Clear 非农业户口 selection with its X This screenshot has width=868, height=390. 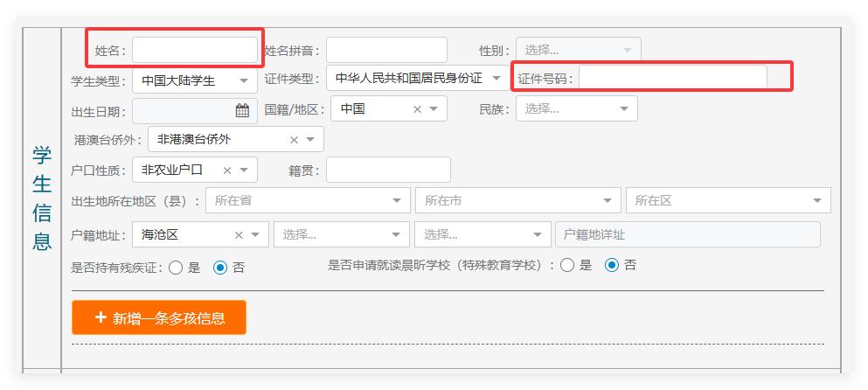click(x=227, y=170)
